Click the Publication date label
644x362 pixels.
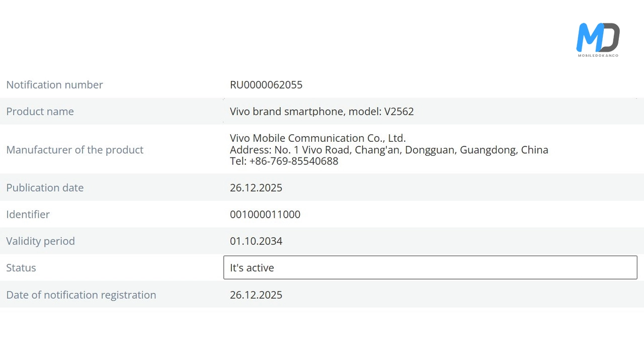[45, 188]
